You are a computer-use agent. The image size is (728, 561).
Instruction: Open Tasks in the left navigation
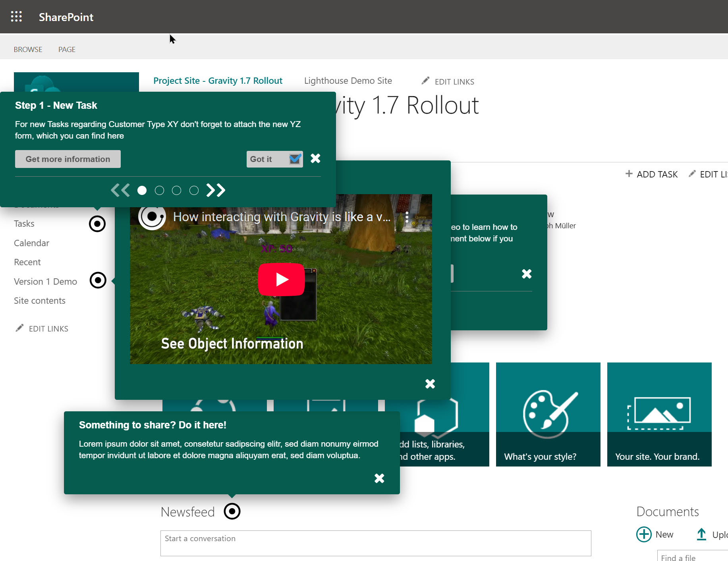pos(24,224)
